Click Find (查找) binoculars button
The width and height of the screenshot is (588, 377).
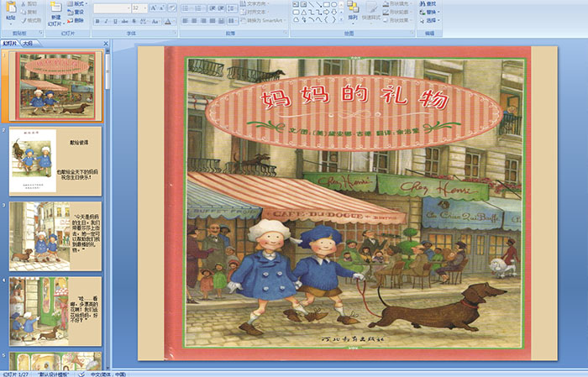pyautogui.click(x=428, y=3)
